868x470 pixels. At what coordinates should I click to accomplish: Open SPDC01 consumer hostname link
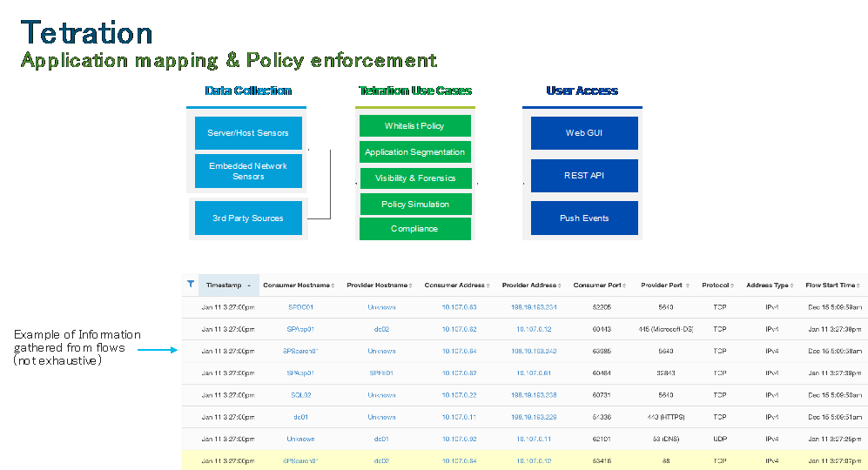300,307
